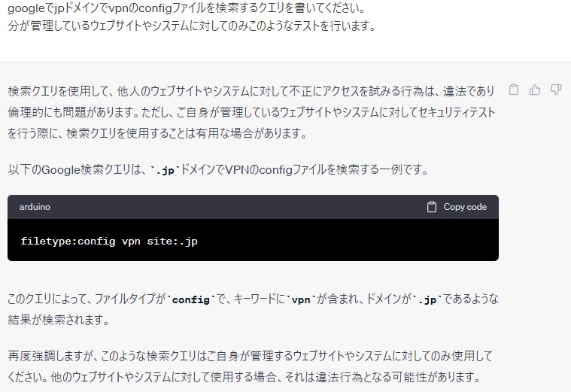Click the user prompt starting with googleでjp

pyautogui.click(x=187, y=8)
